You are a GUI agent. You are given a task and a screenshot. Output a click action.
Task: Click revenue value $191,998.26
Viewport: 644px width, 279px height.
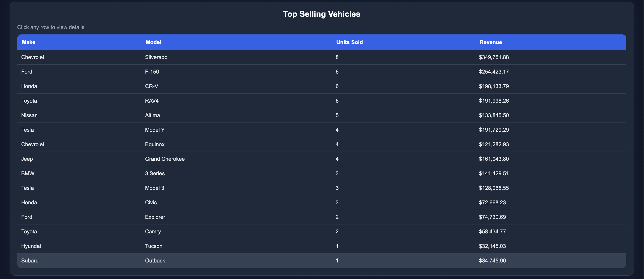pos(494,101)
